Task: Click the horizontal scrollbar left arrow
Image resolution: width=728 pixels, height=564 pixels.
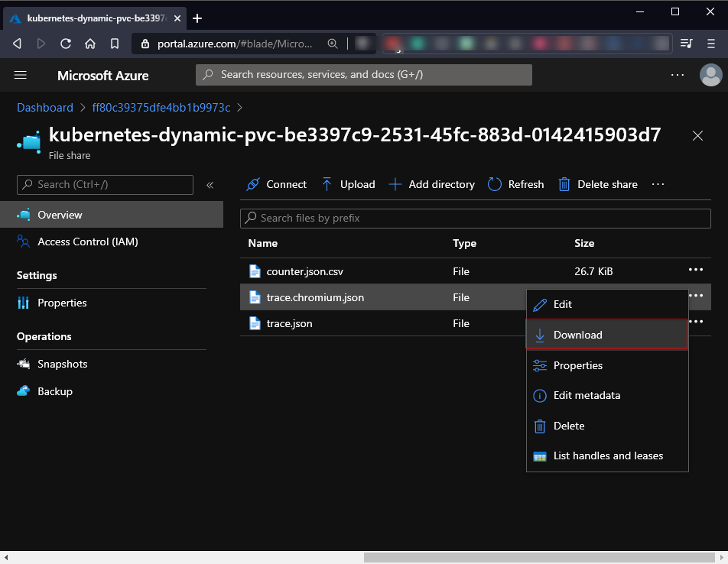Action: tap(5, 557)
